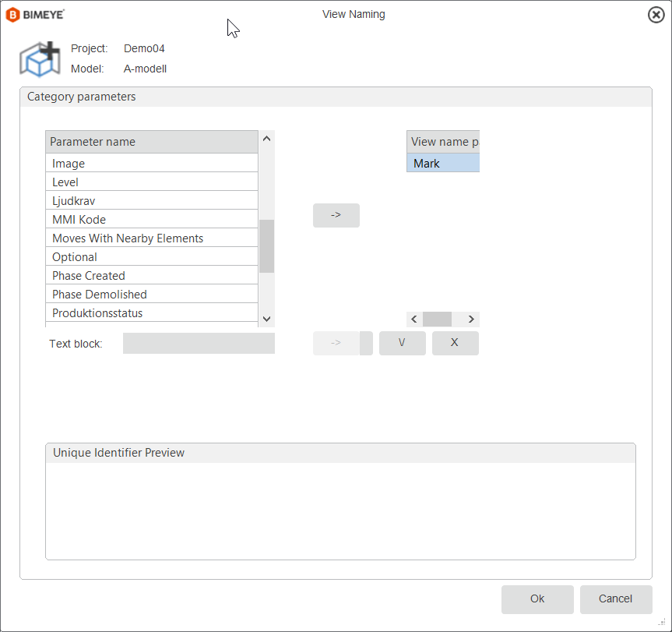Screen dimensions: 672x632
Task: Click the parameter list down arrow
Action: coord(266,319)
